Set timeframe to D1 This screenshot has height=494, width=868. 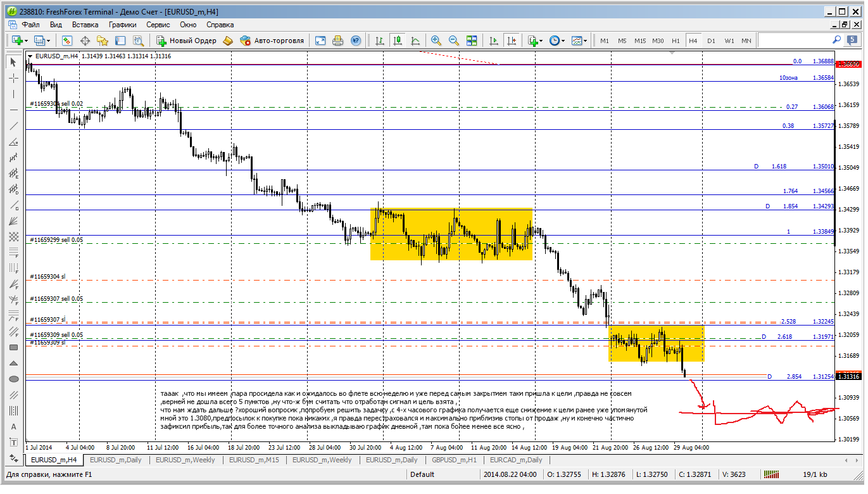711,41
